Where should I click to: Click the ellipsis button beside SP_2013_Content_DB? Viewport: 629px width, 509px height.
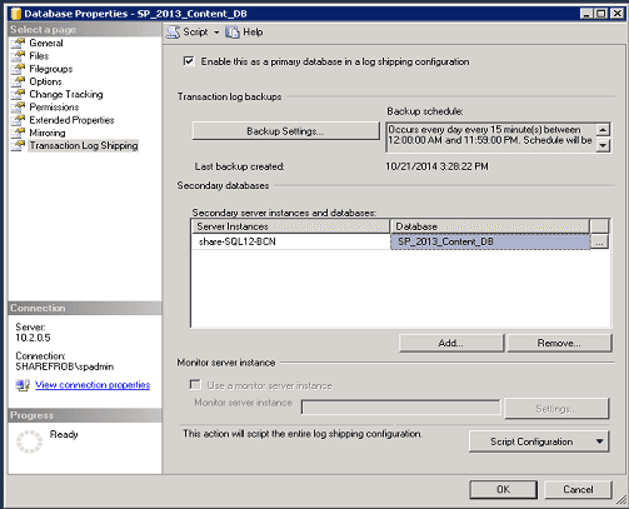(599, 242)
